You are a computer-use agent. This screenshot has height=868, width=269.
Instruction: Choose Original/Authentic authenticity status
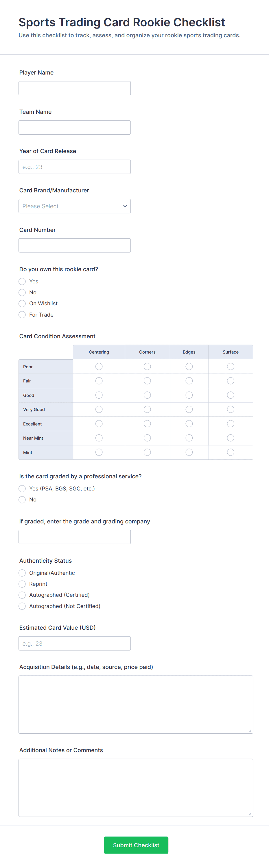22,573
